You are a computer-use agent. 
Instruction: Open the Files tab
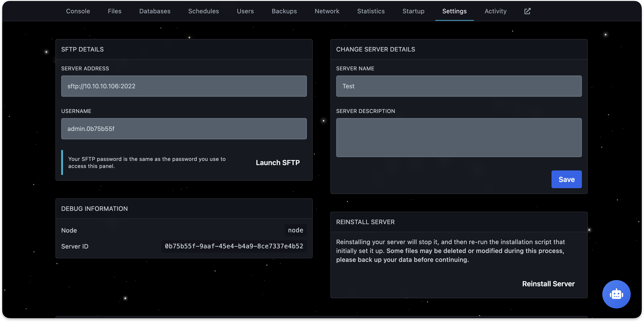click(x=114, y=11)
